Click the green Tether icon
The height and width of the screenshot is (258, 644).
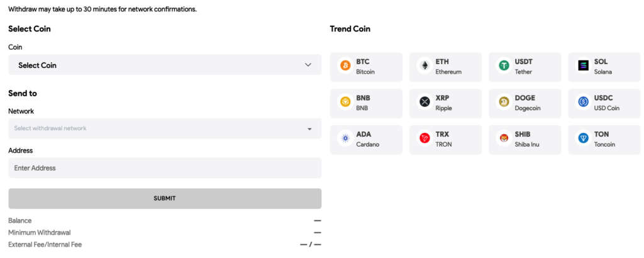pyautogui.click(x=504, y=65)
